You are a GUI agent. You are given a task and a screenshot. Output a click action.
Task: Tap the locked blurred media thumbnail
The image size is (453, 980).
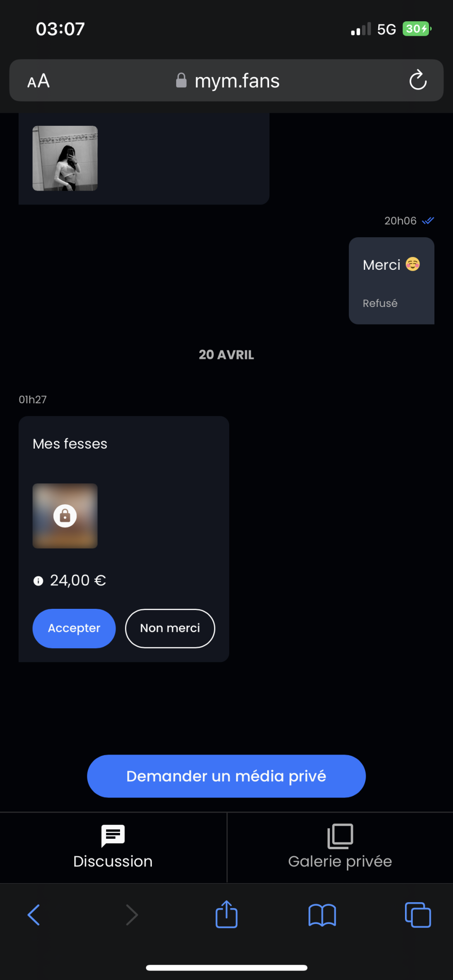coord(65,516)
